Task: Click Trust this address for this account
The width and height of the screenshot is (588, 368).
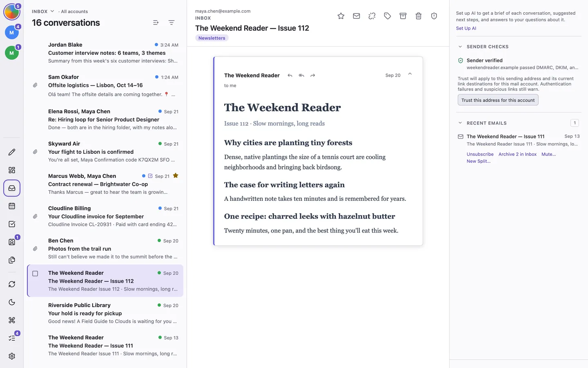Action: 498,100
